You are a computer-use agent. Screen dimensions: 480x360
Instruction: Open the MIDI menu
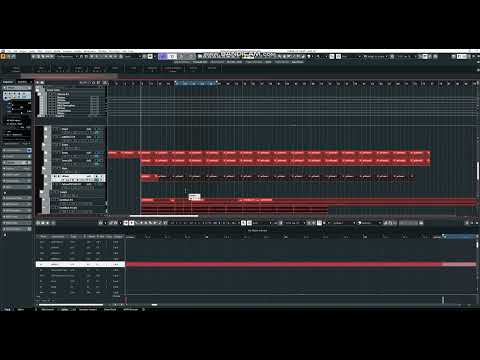click(x=40, y=51)
